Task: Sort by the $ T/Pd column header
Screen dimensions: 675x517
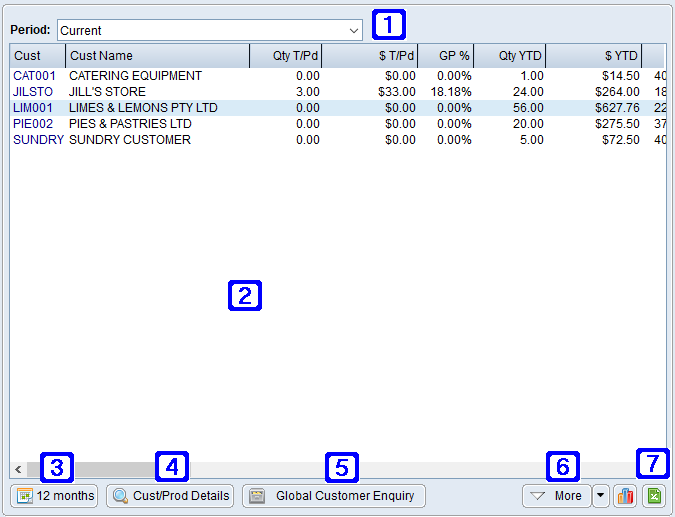Action: tap(369, 56)
